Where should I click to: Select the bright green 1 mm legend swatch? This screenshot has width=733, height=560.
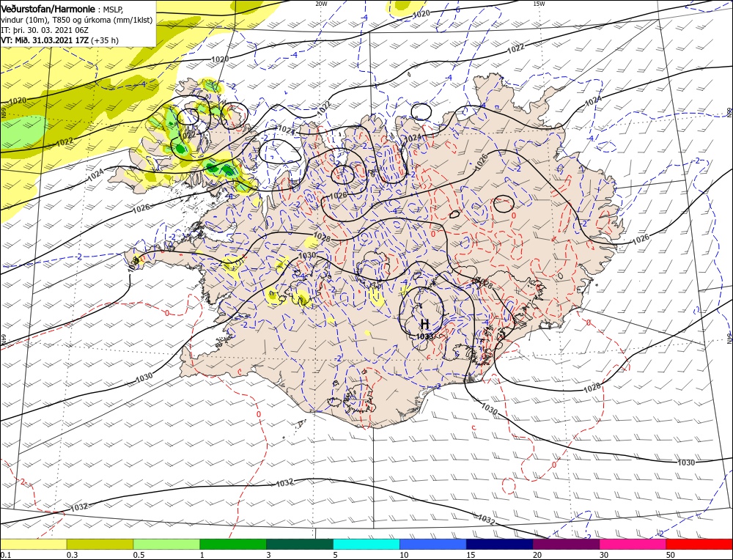coord(233,544)
